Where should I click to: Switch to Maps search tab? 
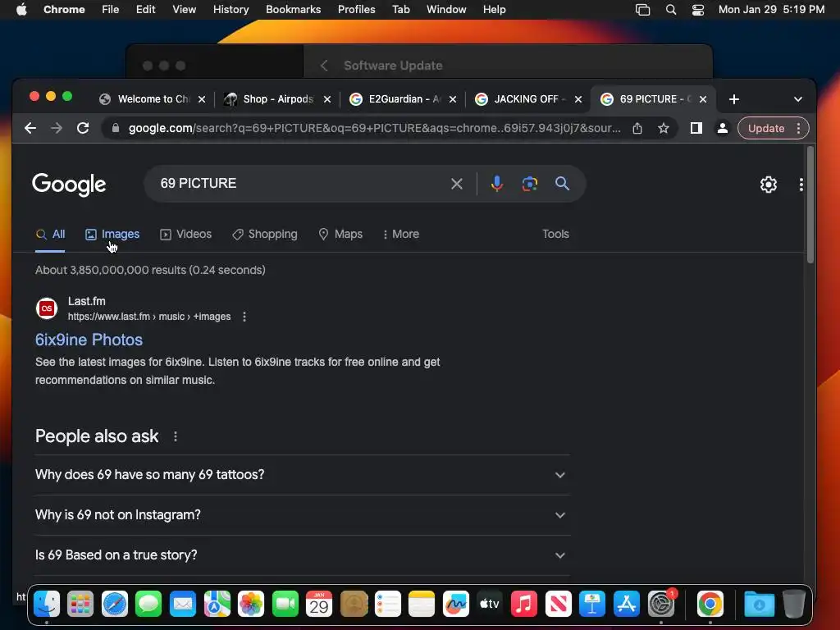click(x=340, y=234)
